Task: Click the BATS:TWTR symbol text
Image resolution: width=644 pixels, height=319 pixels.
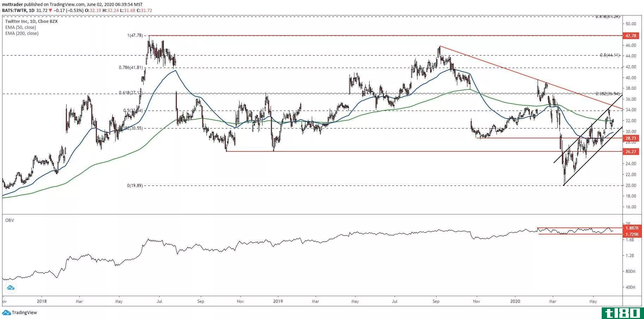Action: [14, 11]
